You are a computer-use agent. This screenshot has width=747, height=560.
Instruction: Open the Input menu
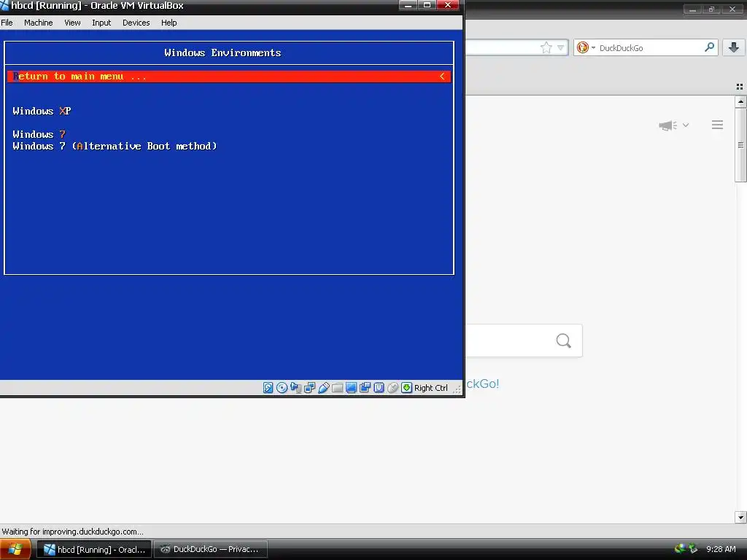coord(101,23)
